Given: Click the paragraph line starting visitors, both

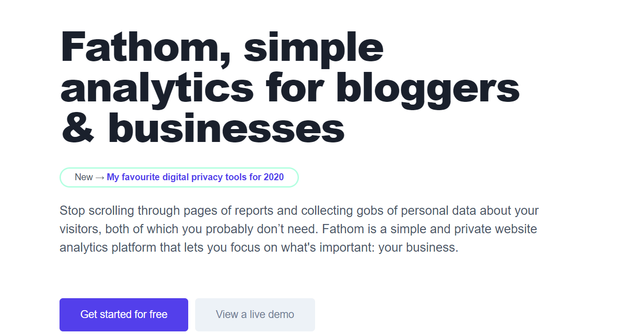Looking at the screenshot, I should pos(298,229).
